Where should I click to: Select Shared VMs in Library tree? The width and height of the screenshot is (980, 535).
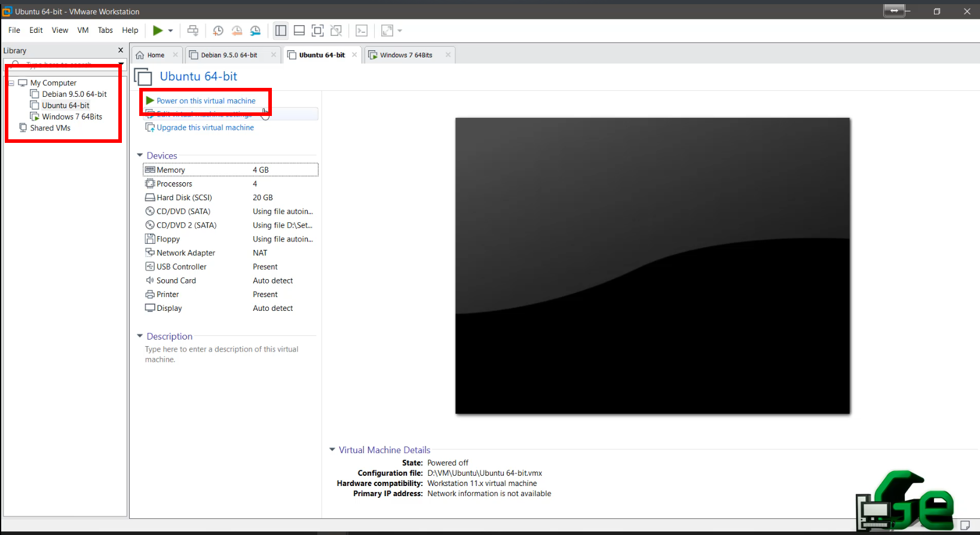(50, 128)
